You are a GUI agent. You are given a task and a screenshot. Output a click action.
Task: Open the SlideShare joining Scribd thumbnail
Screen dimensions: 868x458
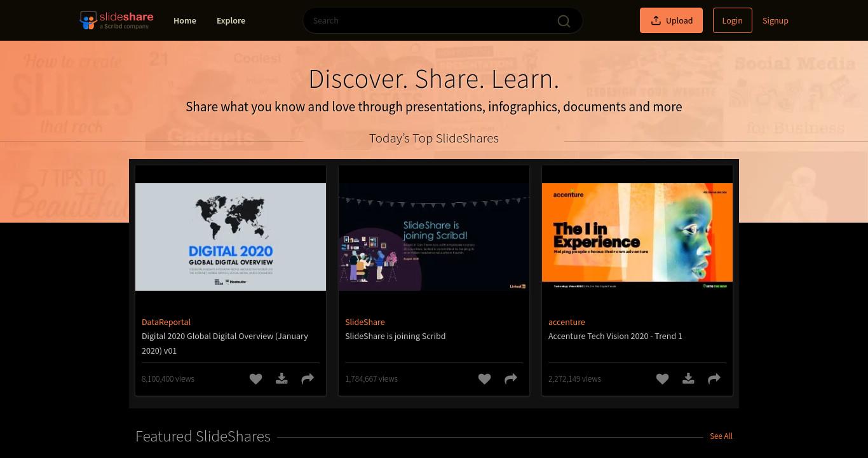434,237
